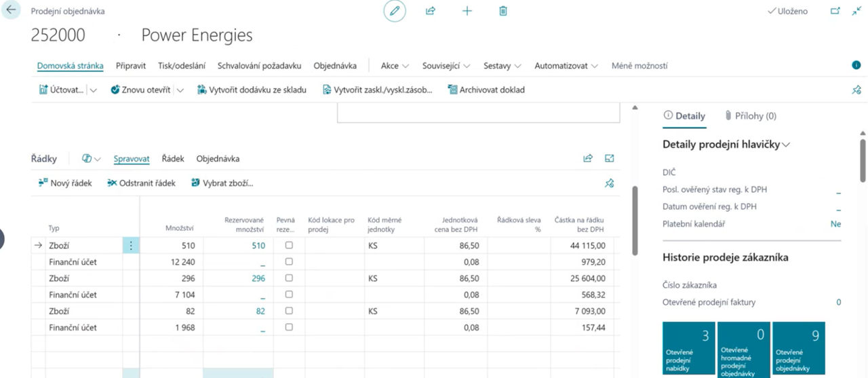Click the pencil edit icon at top
Image resolution: width=868 pixels, height=378 pixels.
point(395,11)
